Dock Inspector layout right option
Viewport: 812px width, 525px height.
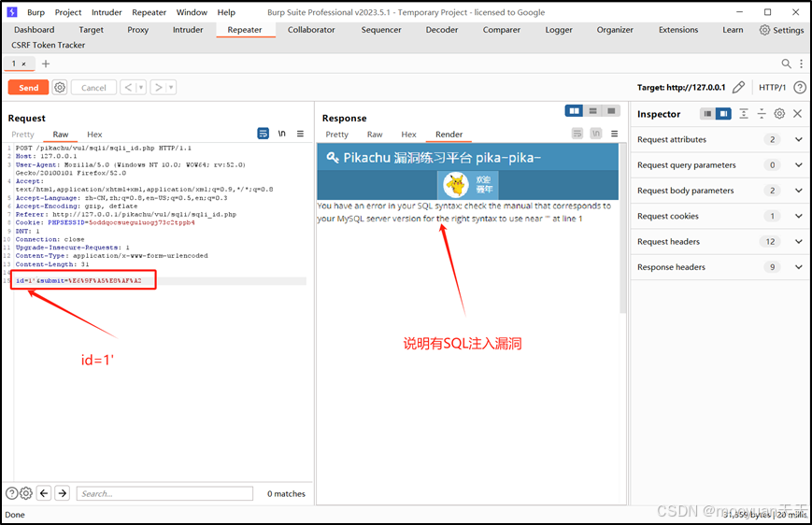(x=723, y=114)
